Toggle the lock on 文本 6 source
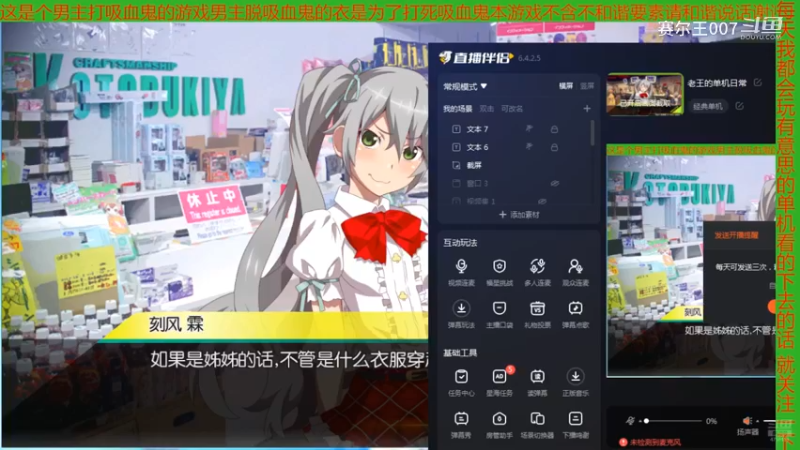This screenshot has height=450, width=800. tap(554, 147)
